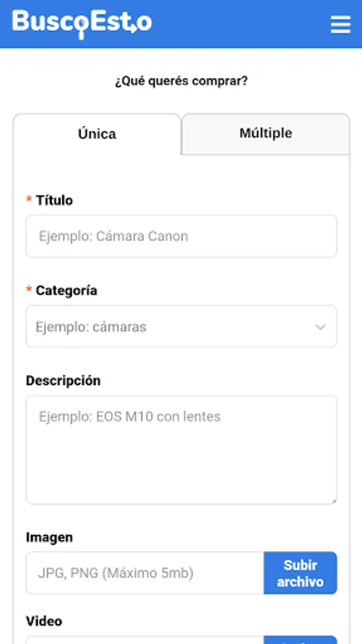Click the JPG, PNG image file field
The height and width of the screenshot is (644, 362).
coord(145,573)
